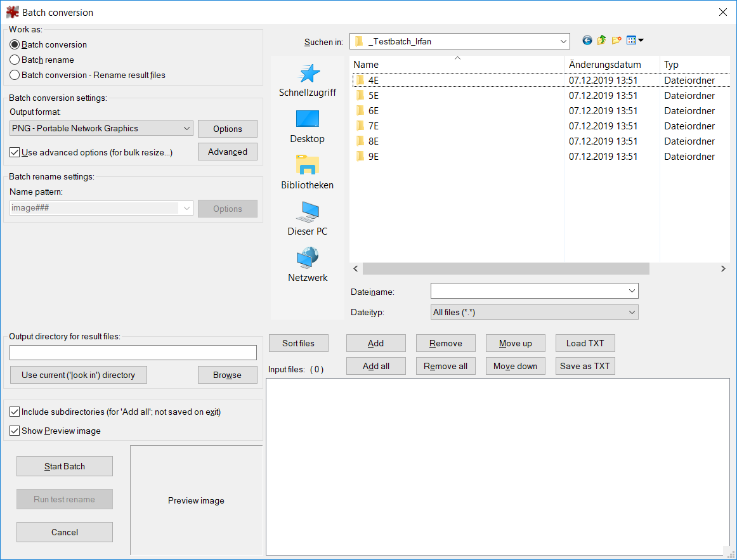
Task: Select Desktop in the places sidebar
Action: click(x=308, y=127)
